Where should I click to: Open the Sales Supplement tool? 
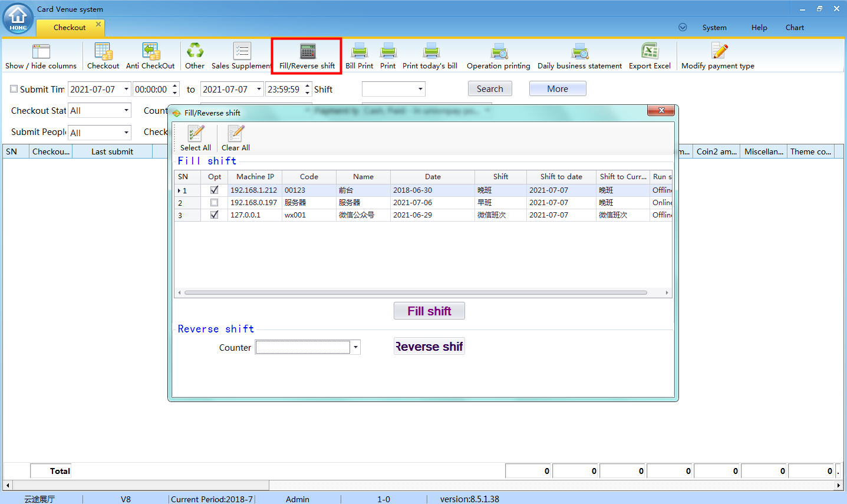(x=241, y=57)
